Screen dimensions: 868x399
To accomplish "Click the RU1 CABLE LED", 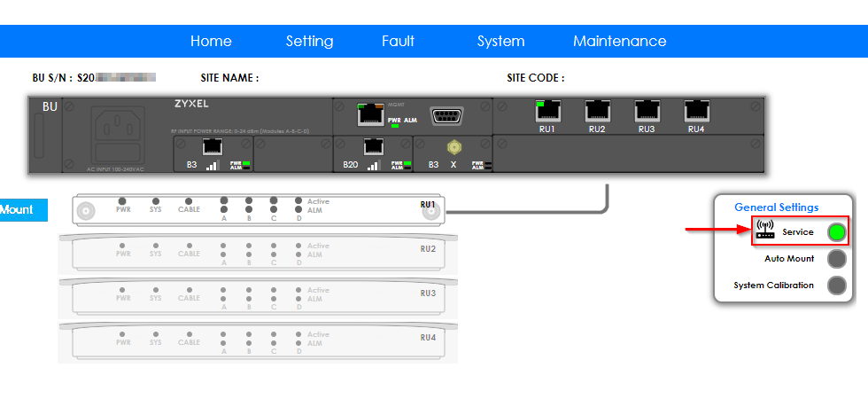I will (189, 201).
